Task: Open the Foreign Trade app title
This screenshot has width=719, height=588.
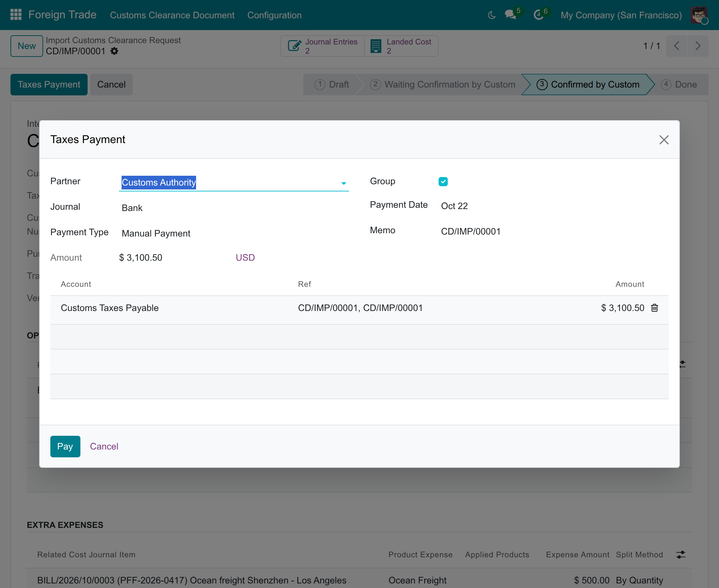Action: point(62,15)
